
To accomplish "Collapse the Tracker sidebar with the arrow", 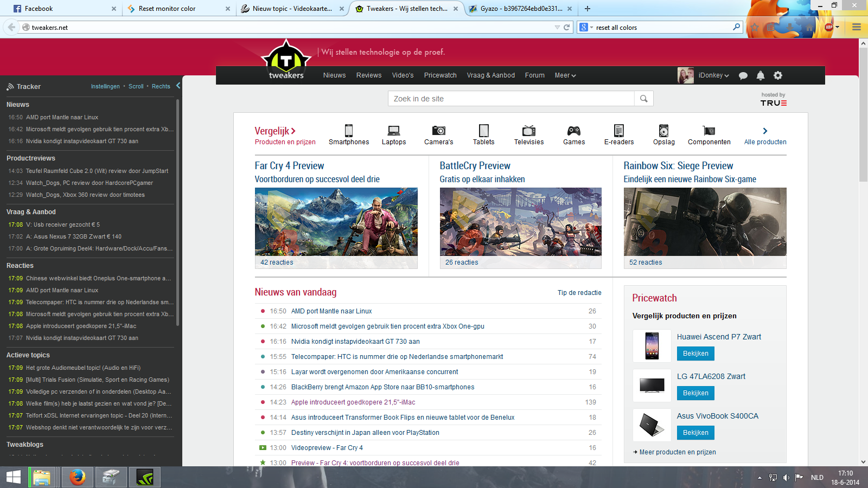I will pyautogui.click(x=178, y=86).
